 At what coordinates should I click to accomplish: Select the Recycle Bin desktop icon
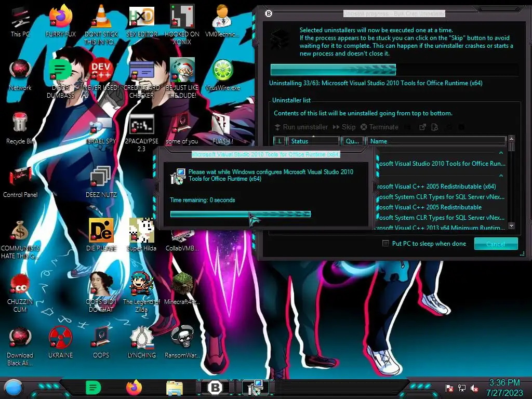click(20, 129)
